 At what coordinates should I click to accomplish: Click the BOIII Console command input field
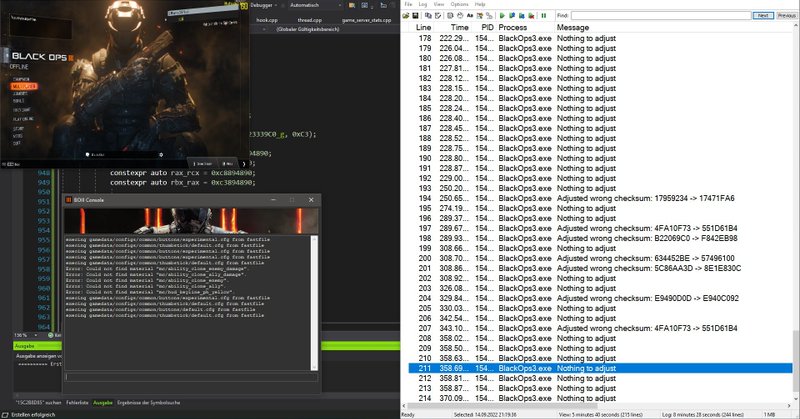point(191,377)
